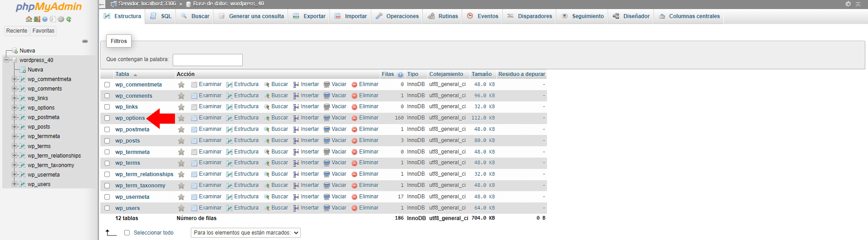This screenshot has height=240, width=868.
Task: Expand wp_postmeta node in sidebar tree
Action: click(14, 117)
